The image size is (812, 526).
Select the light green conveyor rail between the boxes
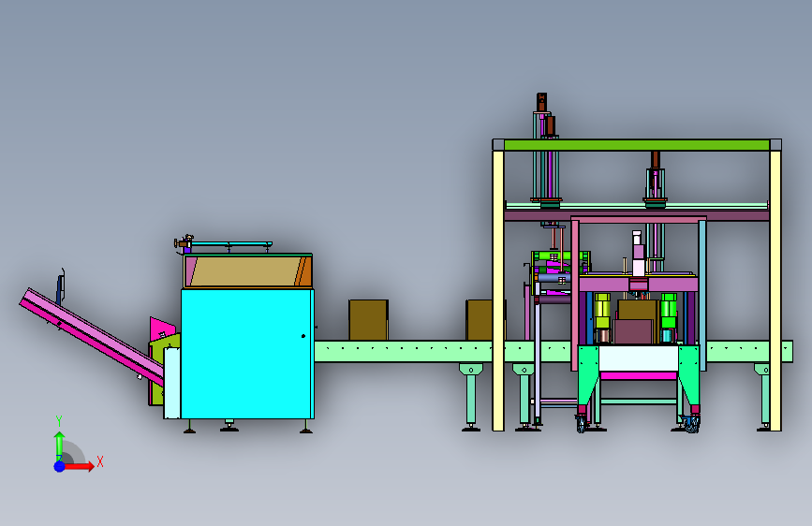[x=403, y=351]
